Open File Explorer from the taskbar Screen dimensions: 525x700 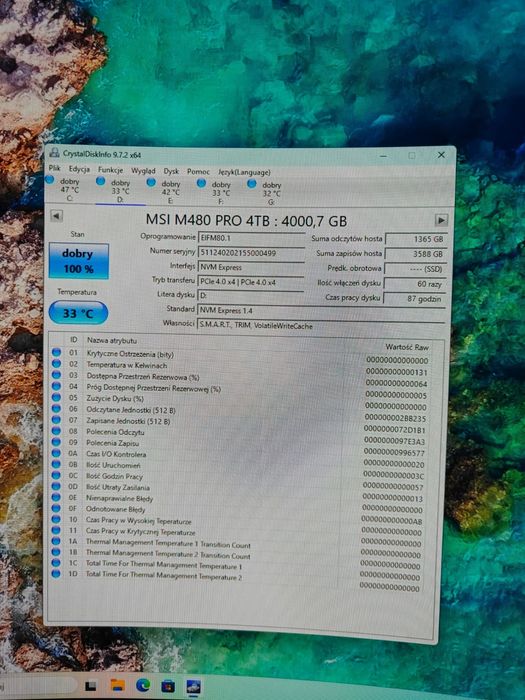tap(117, 685)
